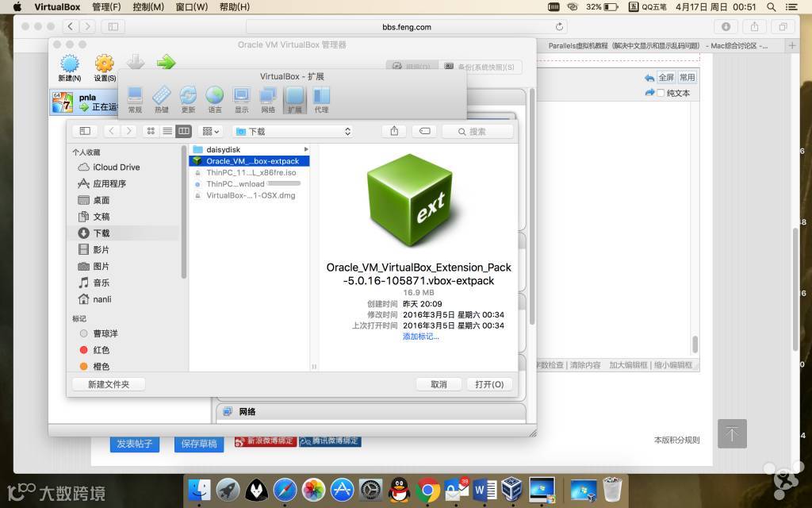The image size is (812, 508).
Task: Select the 扩展 extensions preferences tab
Action: [295, 99]
